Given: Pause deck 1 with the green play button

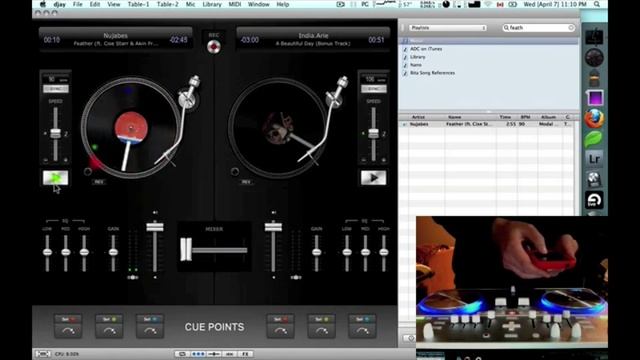Looking at the screenshot, I should [x=55, y=178].
